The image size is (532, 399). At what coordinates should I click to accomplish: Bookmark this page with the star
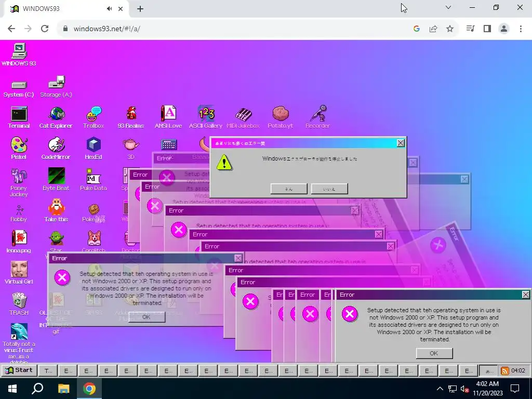coord(450,29)
